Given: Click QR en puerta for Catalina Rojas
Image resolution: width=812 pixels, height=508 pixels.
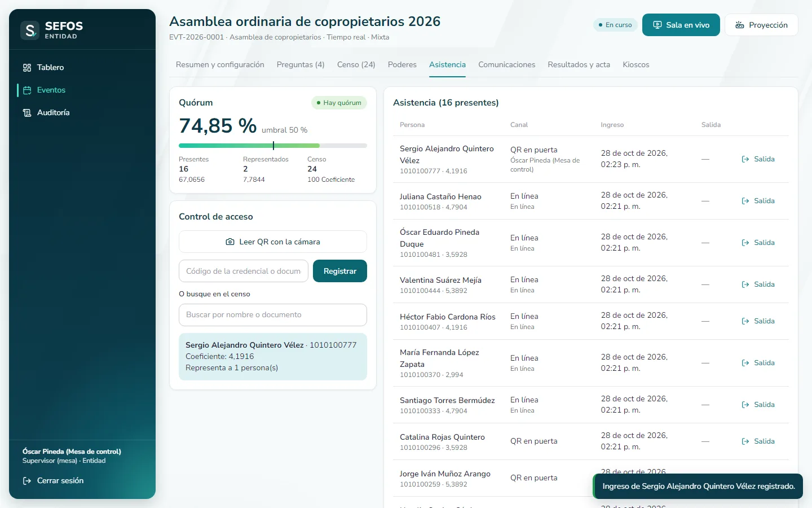Looking at the screenshot, I should coord(533,441).
